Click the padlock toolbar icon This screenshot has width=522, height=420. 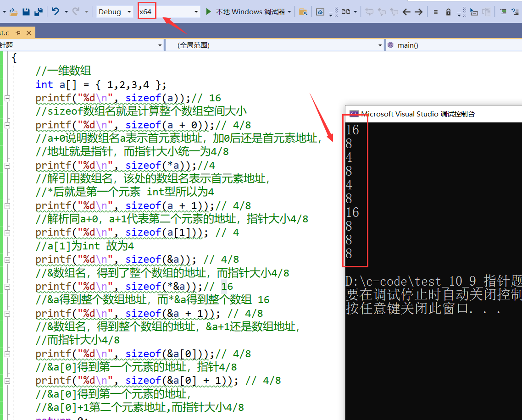coord(449,12)
